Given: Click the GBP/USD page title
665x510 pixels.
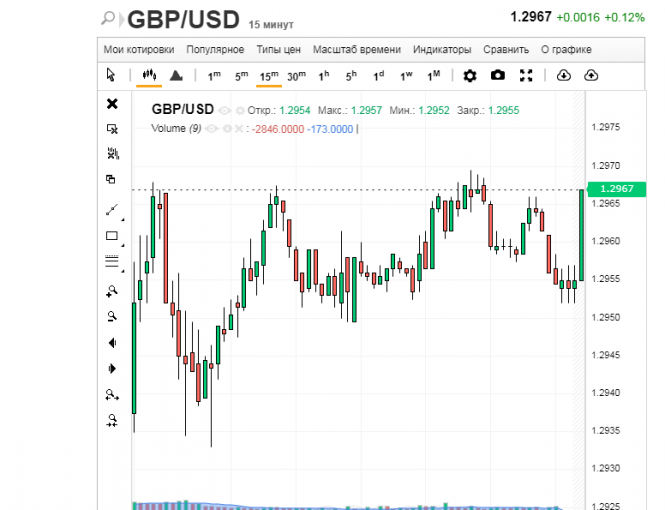Looking at the screenshot, I should [x=183, y=20].
